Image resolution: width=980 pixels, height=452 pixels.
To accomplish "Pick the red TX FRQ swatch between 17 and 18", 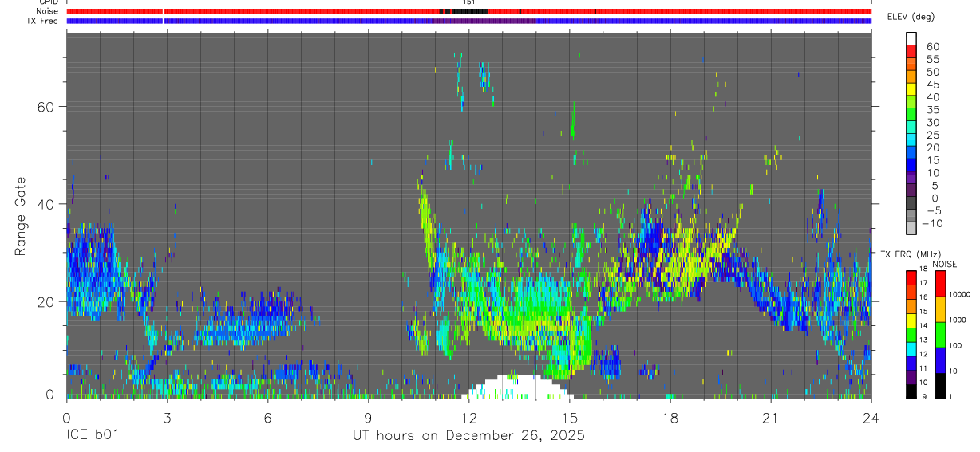I will click(x=911, y=277).
